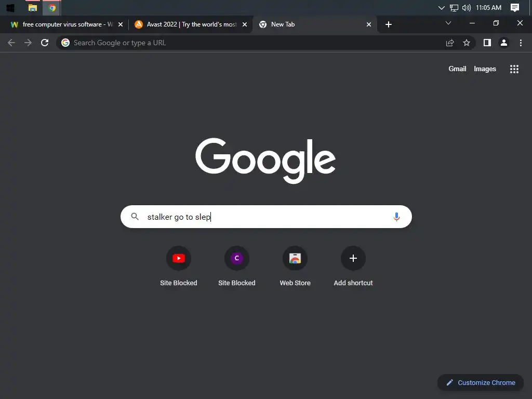Restore down the Chrome window
The height and width of the screenshot is (399, 532).
point(496,23)
